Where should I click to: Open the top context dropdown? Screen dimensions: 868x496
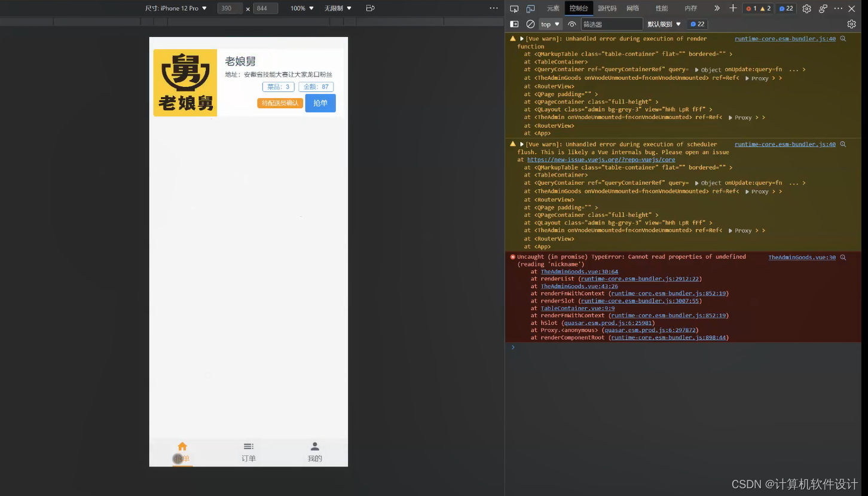click(x=551, y=24)
